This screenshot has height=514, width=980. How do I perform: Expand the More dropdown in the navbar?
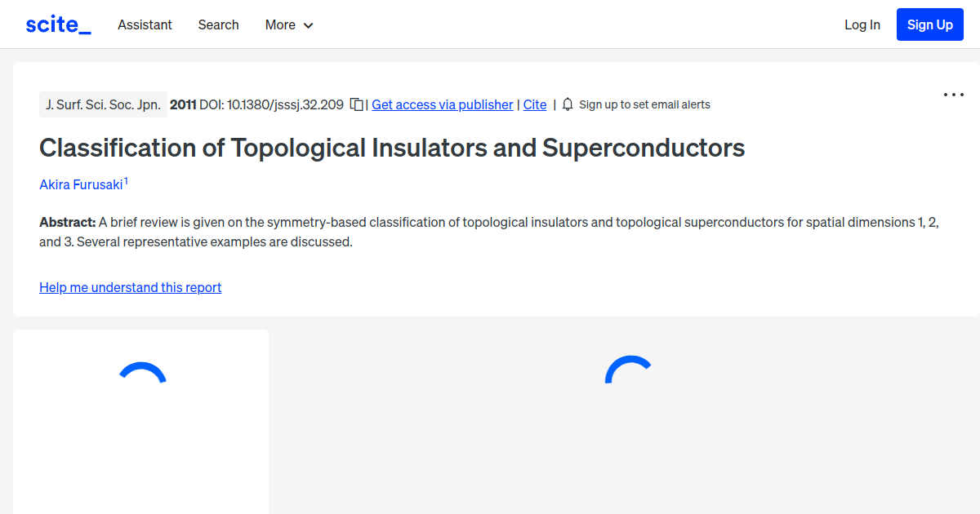288,24
